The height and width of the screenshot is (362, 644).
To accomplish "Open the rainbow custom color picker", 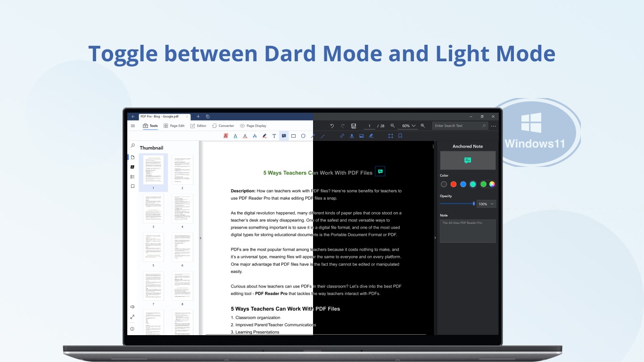I will [x=492, y=184].
